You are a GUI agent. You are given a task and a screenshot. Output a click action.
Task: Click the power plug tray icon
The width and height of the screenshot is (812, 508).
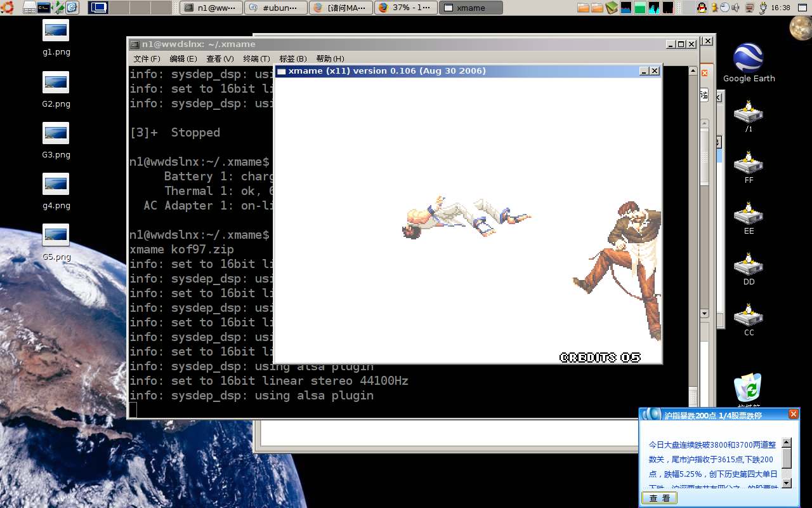click(x=764, y=8)
